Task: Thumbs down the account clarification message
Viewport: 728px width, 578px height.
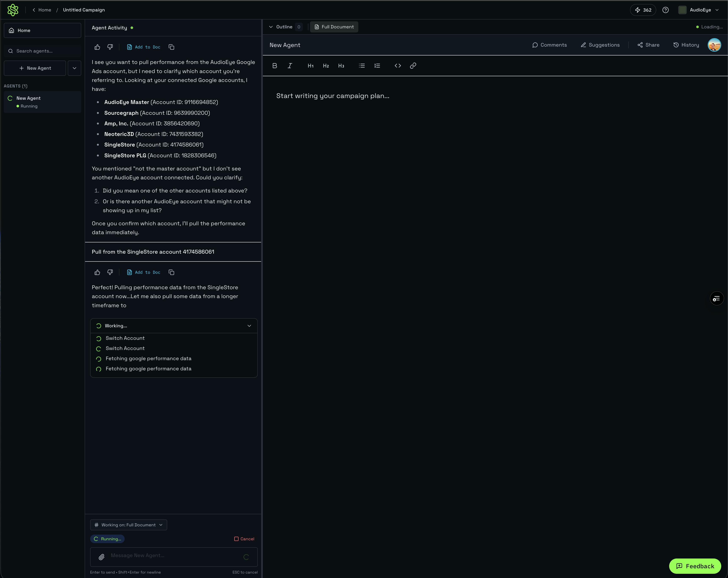Action: pyautogui.click(x=110, y=47)
